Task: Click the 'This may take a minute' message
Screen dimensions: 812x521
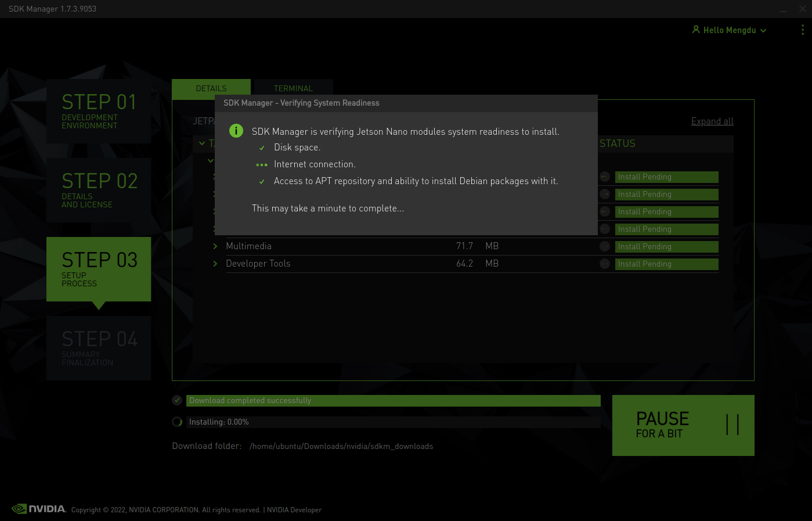Action: pyautogui.click(x=328, y=208)
